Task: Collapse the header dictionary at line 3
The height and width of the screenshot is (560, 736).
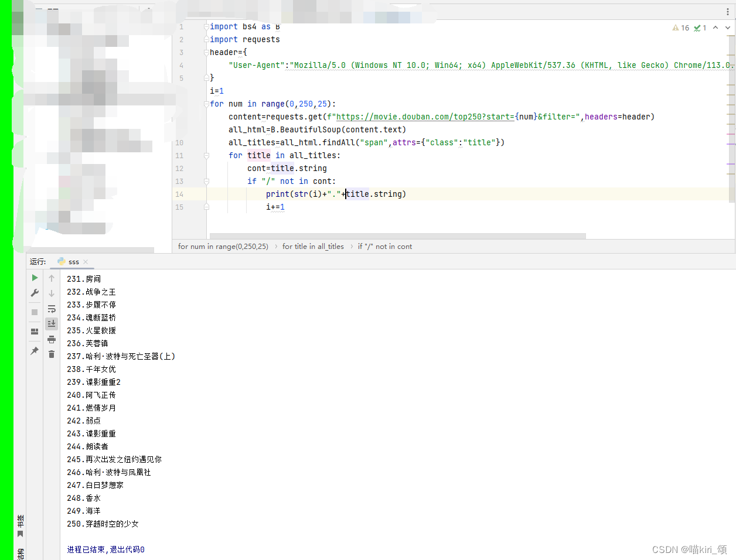Action: click(x=205, y=52)
